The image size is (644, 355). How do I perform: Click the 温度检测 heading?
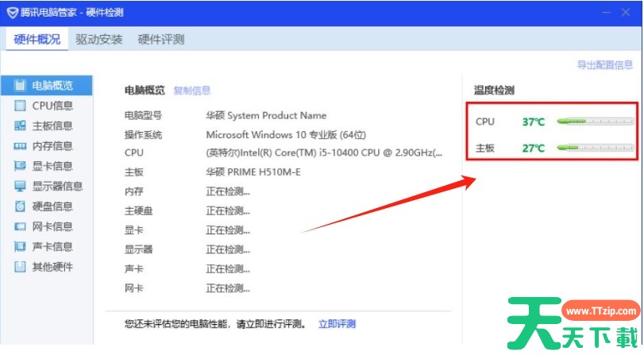tap(494, 90)
